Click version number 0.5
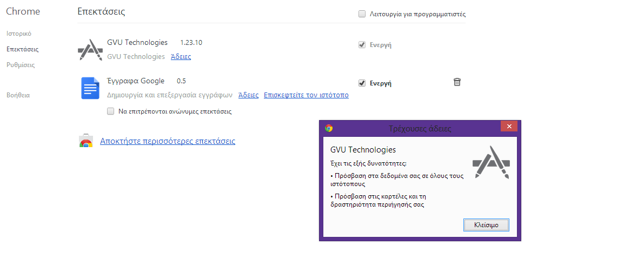 pyautogui.click(x=181, y=81)
